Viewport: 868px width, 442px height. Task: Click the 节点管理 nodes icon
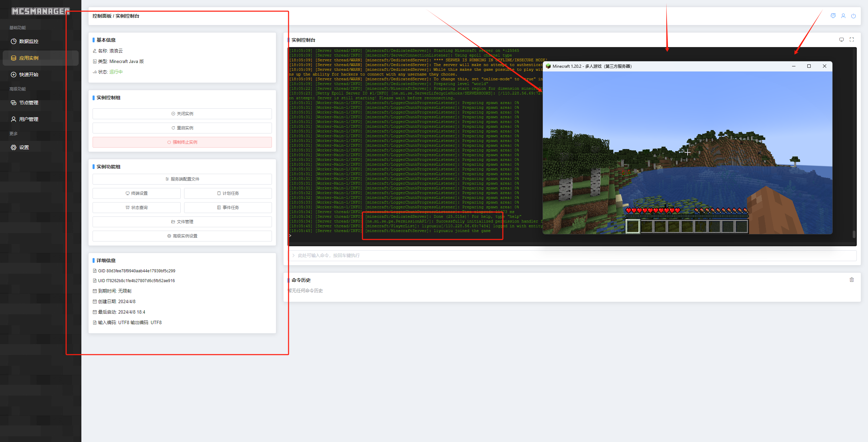coord(14,103)
